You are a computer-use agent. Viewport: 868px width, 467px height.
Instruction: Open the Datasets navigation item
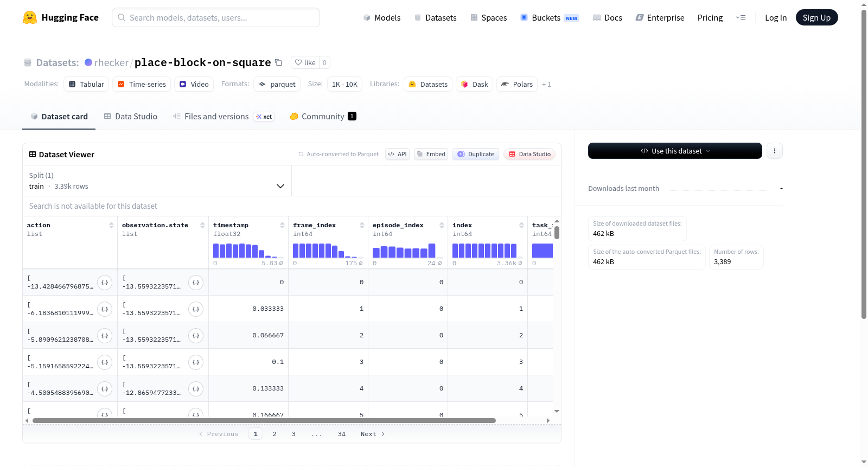coord(435,17)
